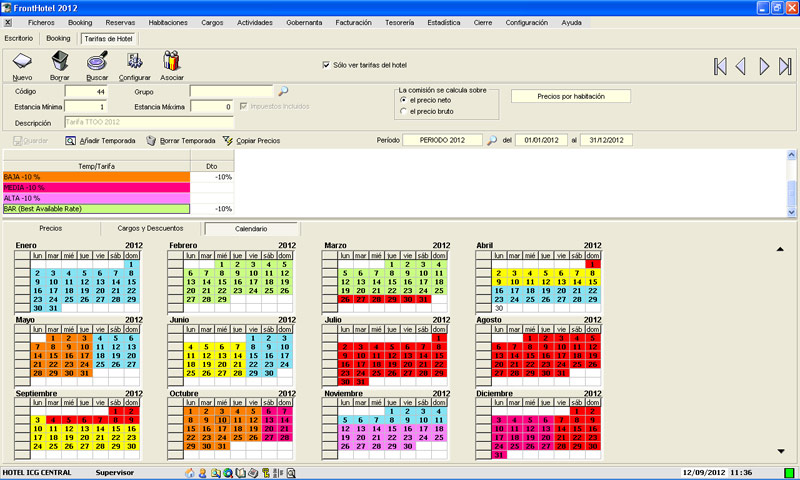Image resolution: width=800 pixels, height=480 pixels.
Task: Select 'el precio neto' radio option
Action: [403, 100]
